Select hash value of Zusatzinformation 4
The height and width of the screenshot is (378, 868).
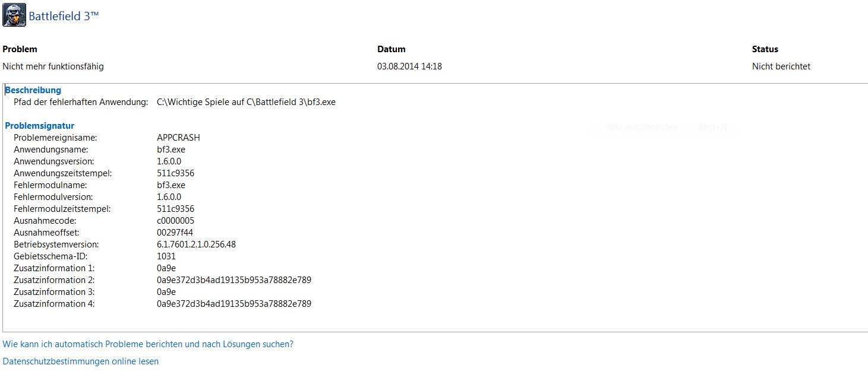234,304
